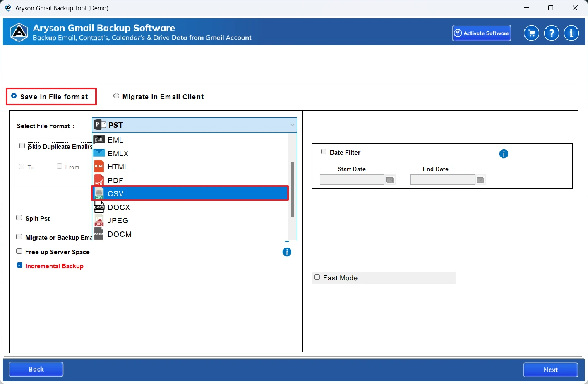The height and width of the screenshot is (384, 588).
Task: Tick the To checkbox
Action: tap(22, 166)
